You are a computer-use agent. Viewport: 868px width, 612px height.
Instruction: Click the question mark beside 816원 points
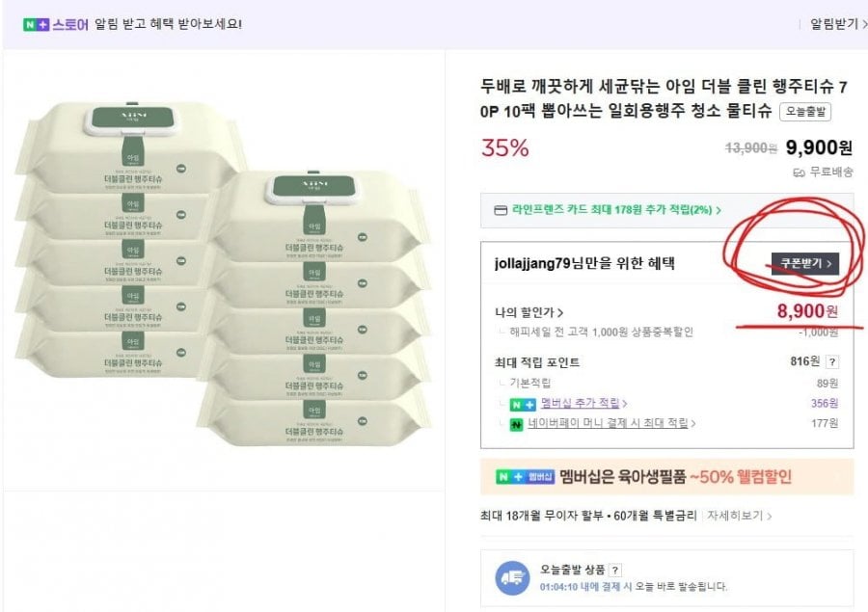pyautogui.click(x=831, y=362)
